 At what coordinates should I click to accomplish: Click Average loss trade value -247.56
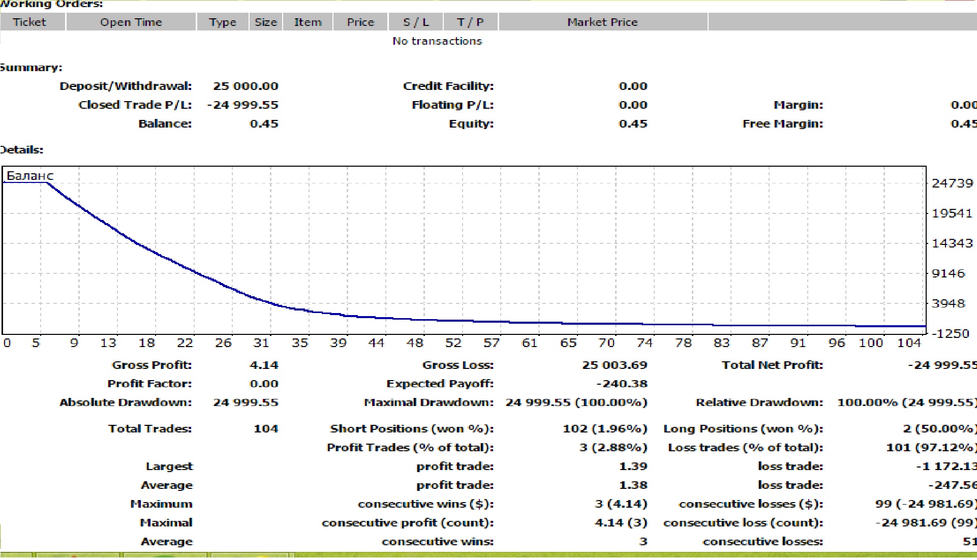[952, 485]
